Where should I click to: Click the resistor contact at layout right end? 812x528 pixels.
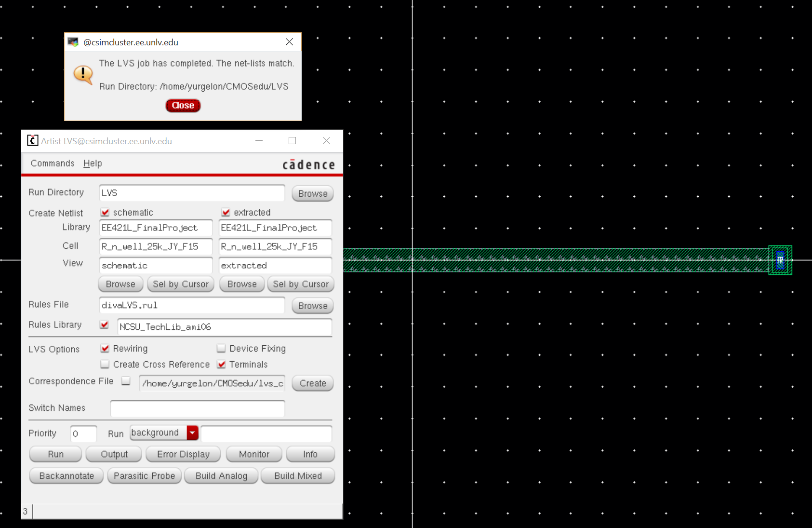pos(780,260)
